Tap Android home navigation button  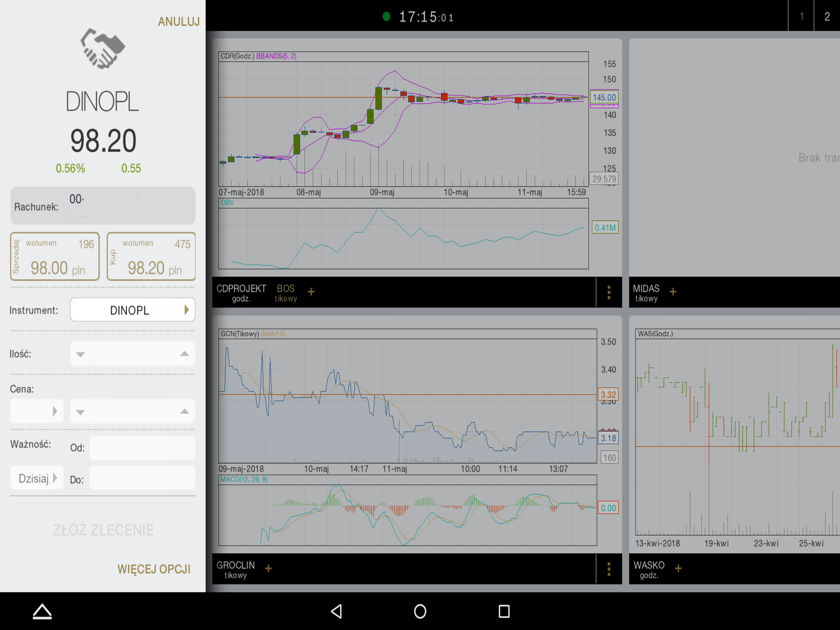point(420,611)
